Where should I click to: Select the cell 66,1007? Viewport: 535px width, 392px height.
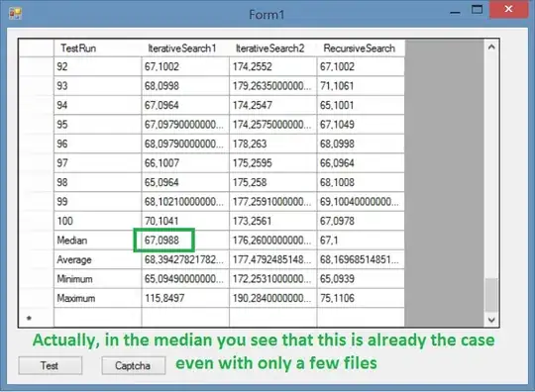185,163
